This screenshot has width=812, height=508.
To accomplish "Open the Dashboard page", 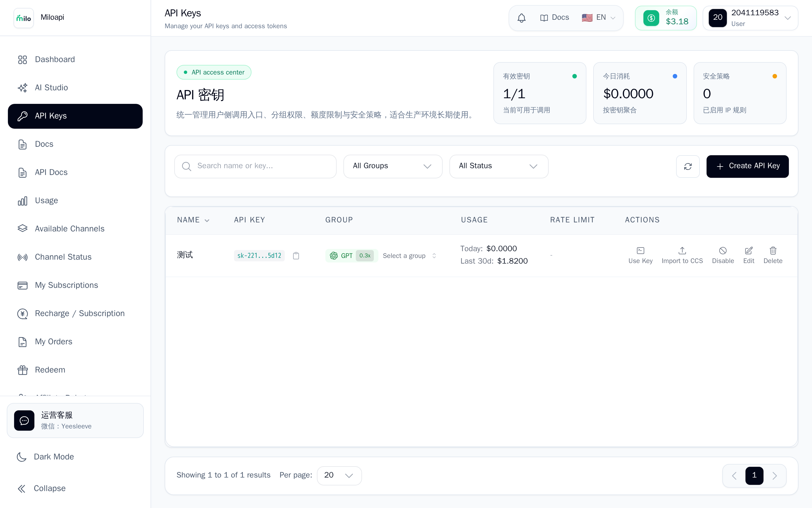I will pyautogui.click(x=75, y=60).
